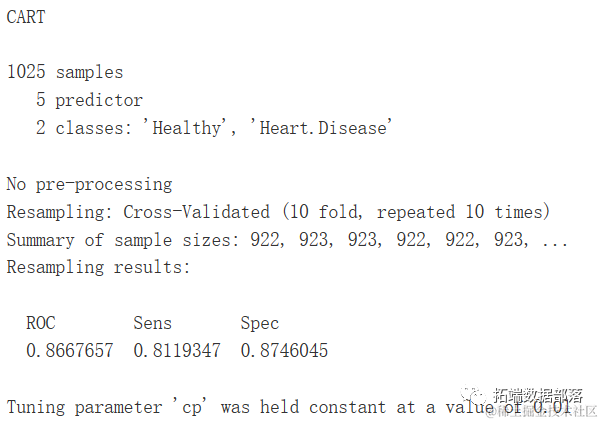Image resolution: width=602 pixels, height=423 pixels.
Task: Click the CART heading text
Action: (x=26, y=17)
